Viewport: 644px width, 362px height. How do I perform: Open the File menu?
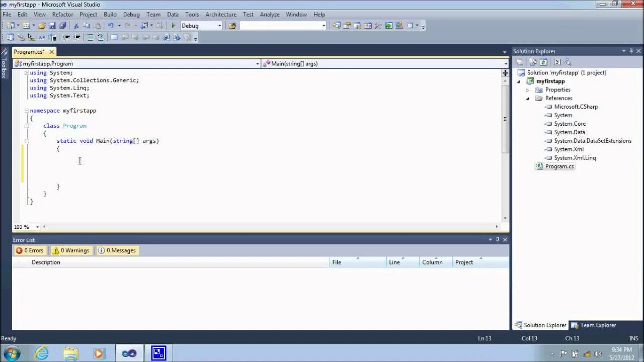[7, 15]
